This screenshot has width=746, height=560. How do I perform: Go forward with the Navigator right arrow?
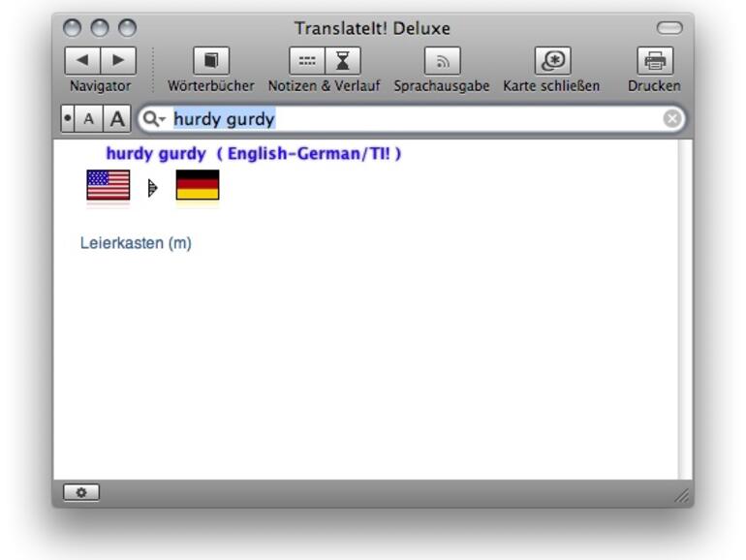pyautogui.click(x=118, y=60)
